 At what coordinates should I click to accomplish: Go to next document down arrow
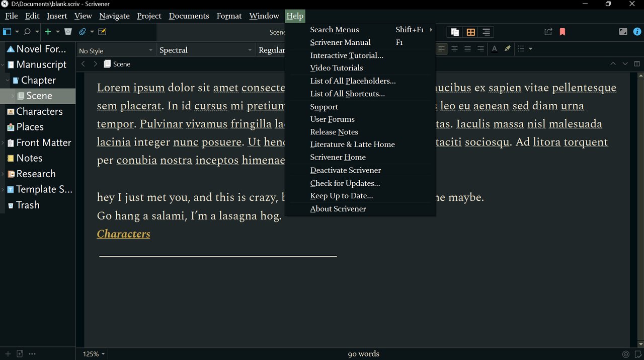tap(625, 64)
